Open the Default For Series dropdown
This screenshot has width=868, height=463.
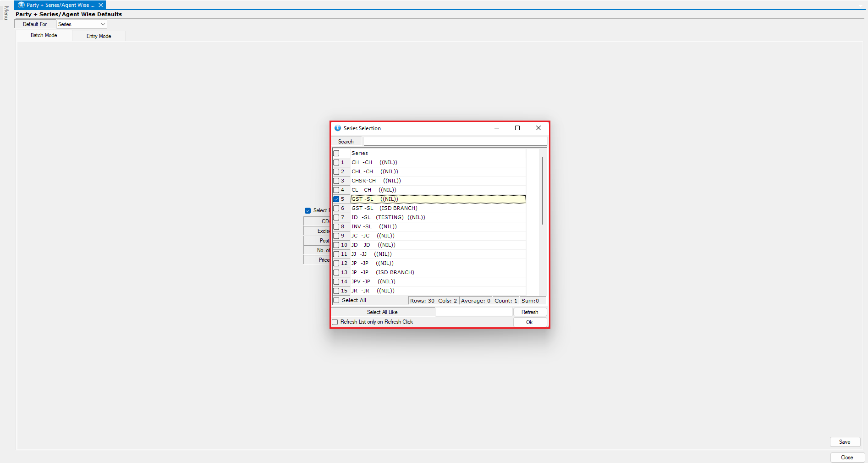(x=82, y=24)
